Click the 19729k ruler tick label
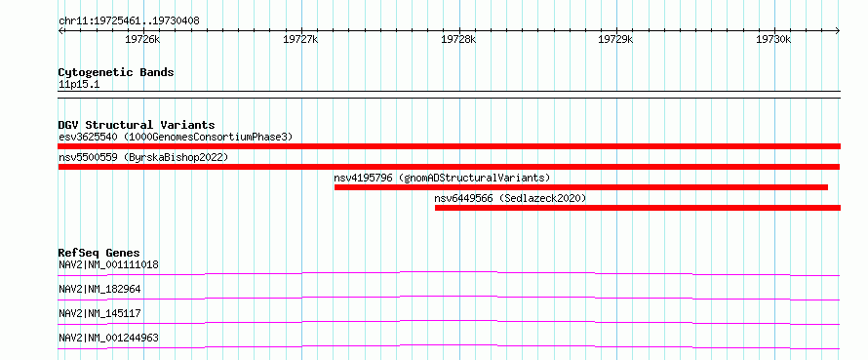868x360 pixels. (x=616, y=39)
